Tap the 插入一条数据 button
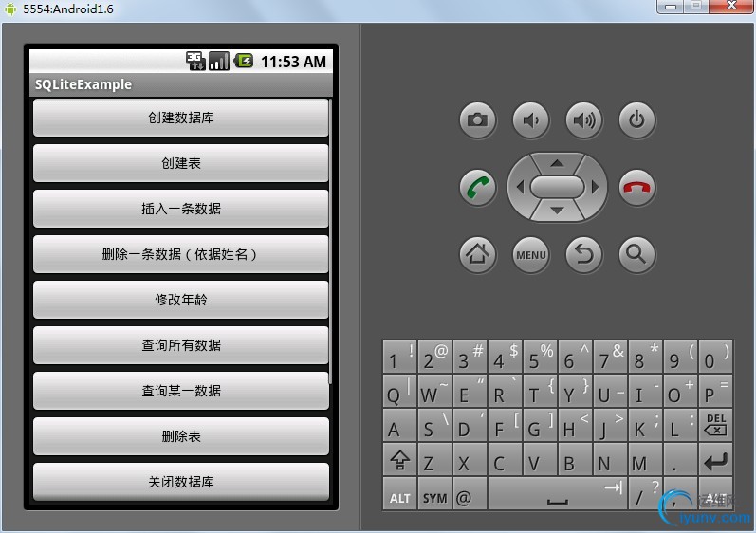This screenshot has height=533, width=756. (181, 209)
